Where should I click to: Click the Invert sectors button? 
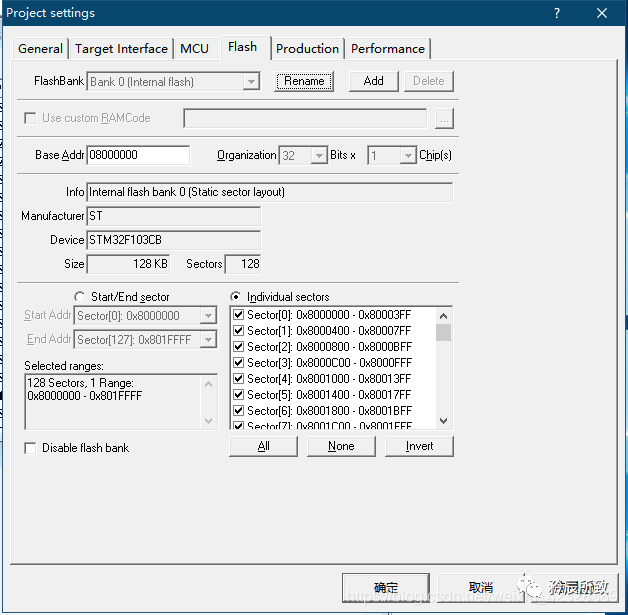coord(419,446)
